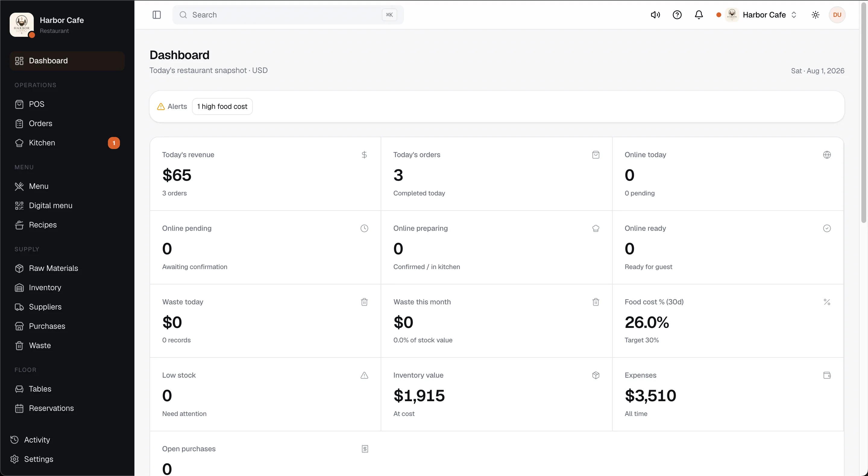Click the ⌘K shortcut badge
This screenshot has width=868, height=476.
pyautogui.click(x=389, y=15)
